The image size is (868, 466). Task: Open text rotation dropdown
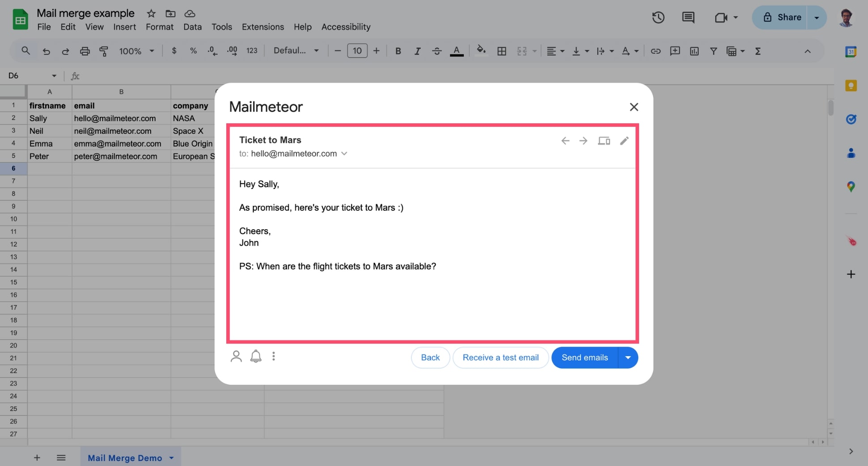pos(630,51)
